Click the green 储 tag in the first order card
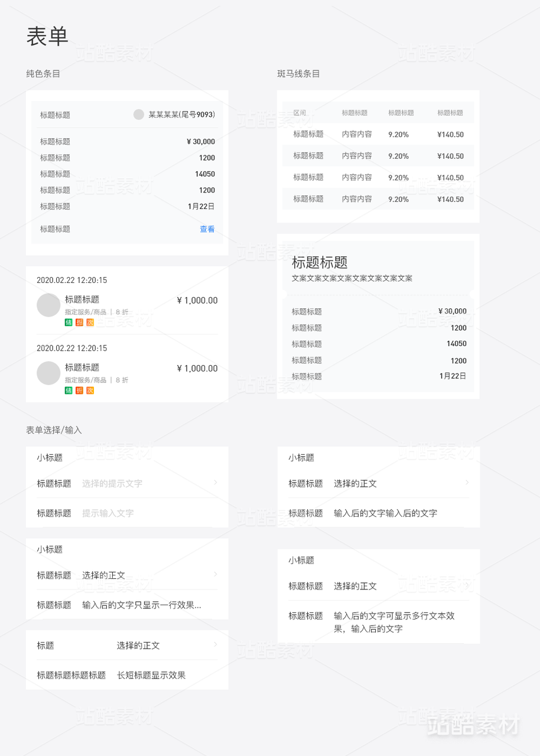 click(x=69, y=322)
